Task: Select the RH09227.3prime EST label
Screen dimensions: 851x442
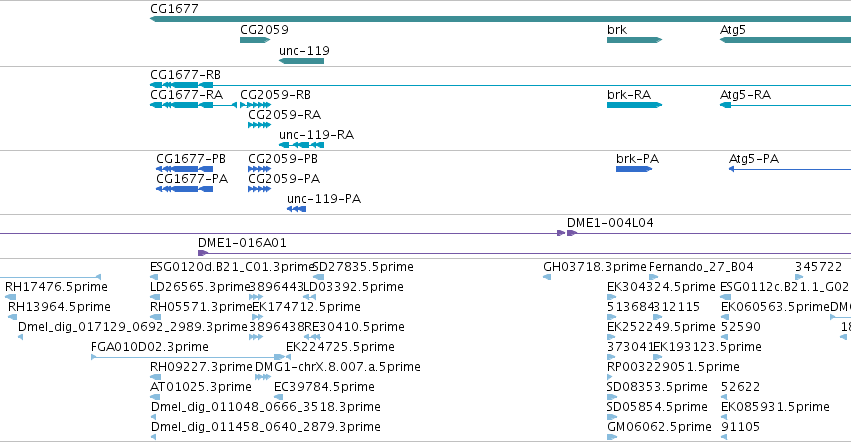Action: pyautogui.click(x=201, y=367)
